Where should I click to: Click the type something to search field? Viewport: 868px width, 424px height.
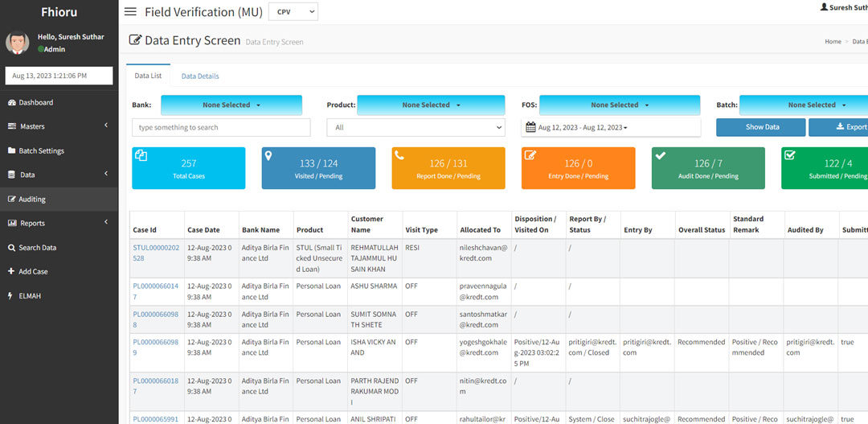click(x=221, y=127)
